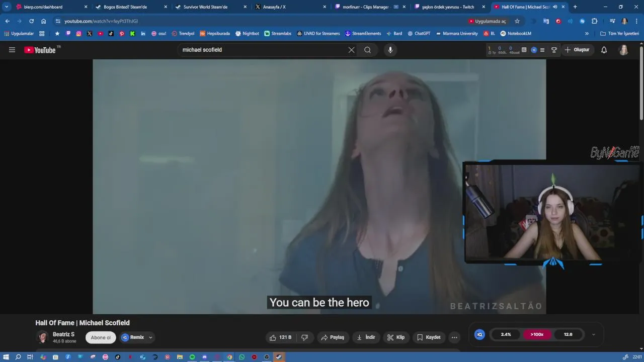Screen dimensions: 644x362
Task: Open the browser extensions puzzle icon
Action: [x=594, y=21]
